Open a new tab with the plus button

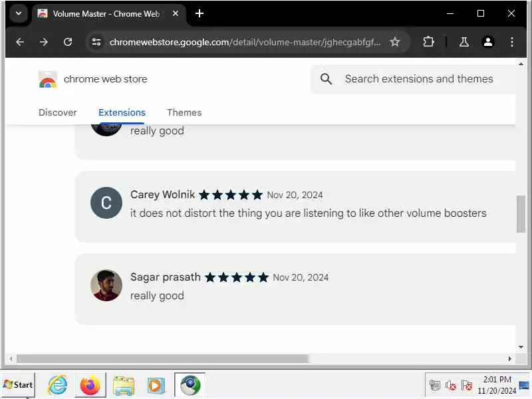coord(199,13)
